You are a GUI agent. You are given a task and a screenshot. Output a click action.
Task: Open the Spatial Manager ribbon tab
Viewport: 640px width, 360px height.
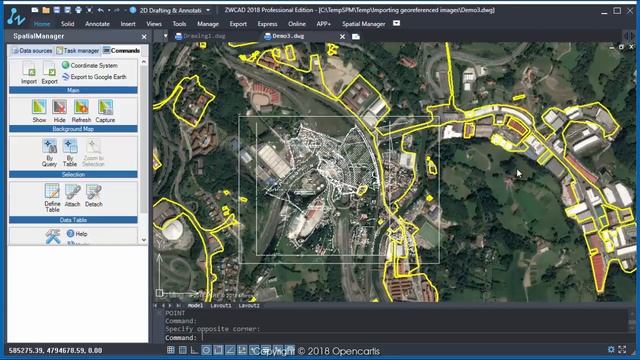point(364,24)
